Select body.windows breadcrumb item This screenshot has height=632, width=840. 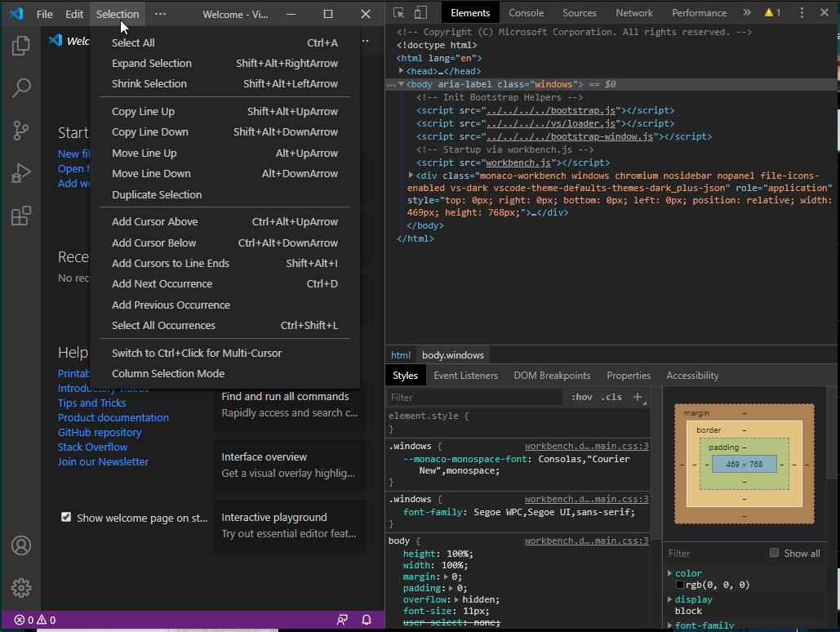point(453,355)
